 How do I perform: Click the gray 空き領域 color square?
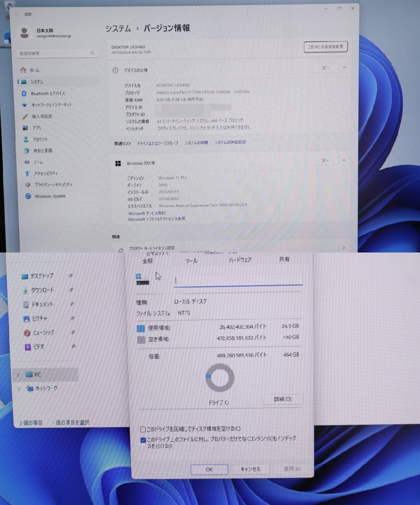pyautogui.click(x=141, y=340)
